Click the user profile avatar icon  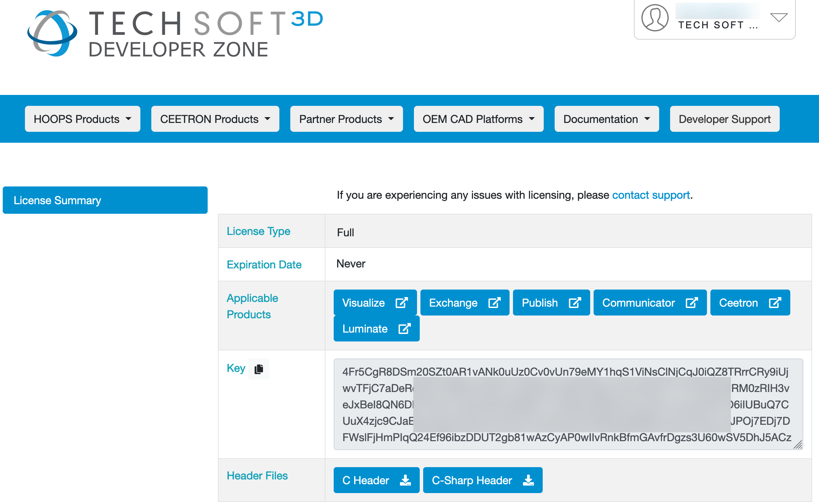(x=655, y=18)
